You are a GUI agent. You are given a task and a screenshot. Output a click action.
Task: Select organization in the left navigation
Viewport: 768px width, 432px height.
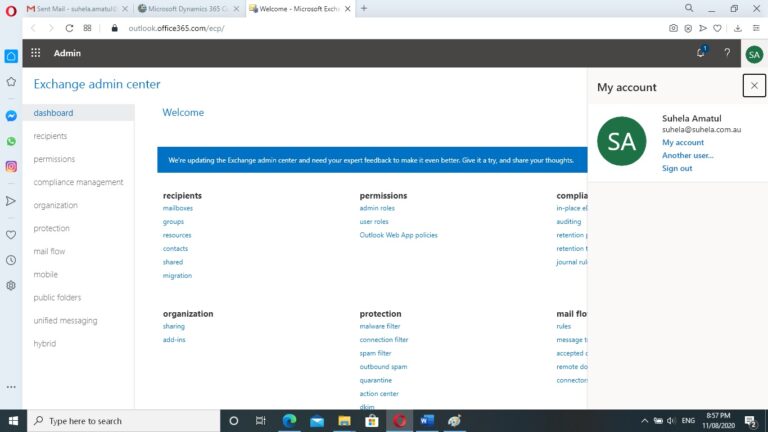pyautogui.click(x=55, y=205)
